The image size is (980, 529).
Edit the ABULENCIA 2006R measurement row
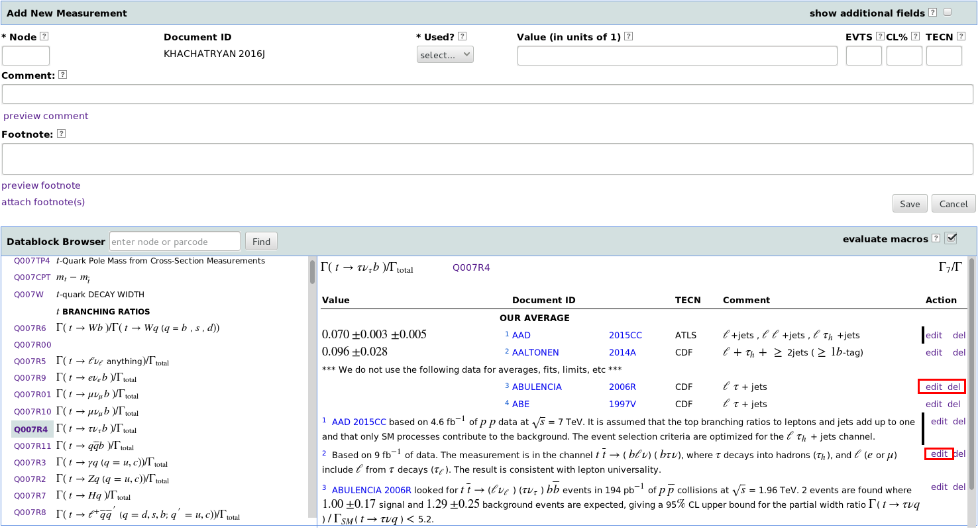coord(934,387)
